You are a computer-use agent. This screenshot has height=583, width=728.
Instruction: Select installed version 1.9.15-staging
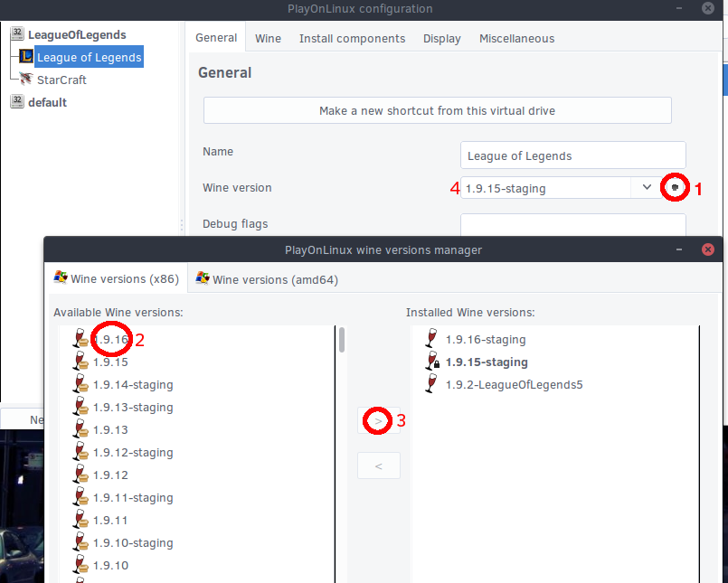pos(487,362)
